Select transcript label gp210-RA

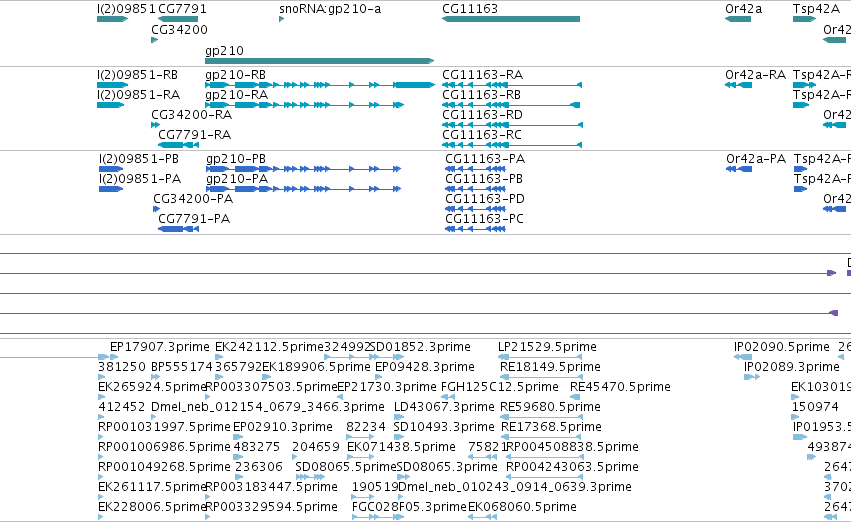click(237, 95)
